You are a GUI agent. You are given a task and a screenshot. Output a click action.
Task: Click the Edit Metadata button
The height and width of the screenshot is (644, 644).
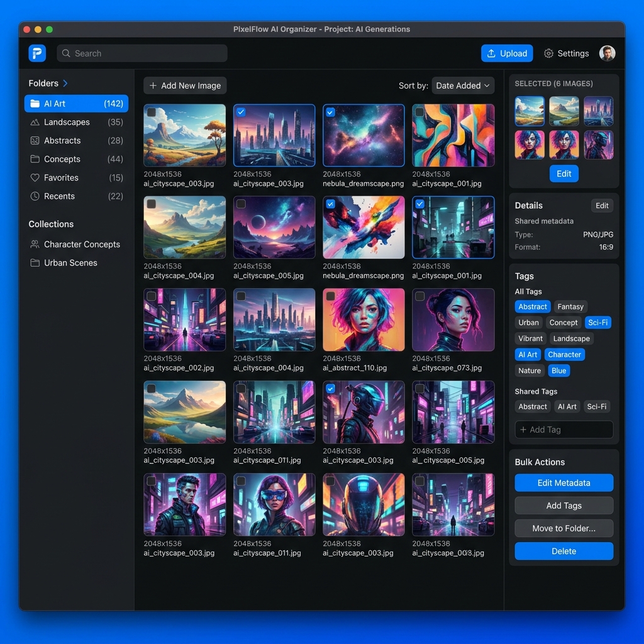pyautogui.click(x=564, y=483)
